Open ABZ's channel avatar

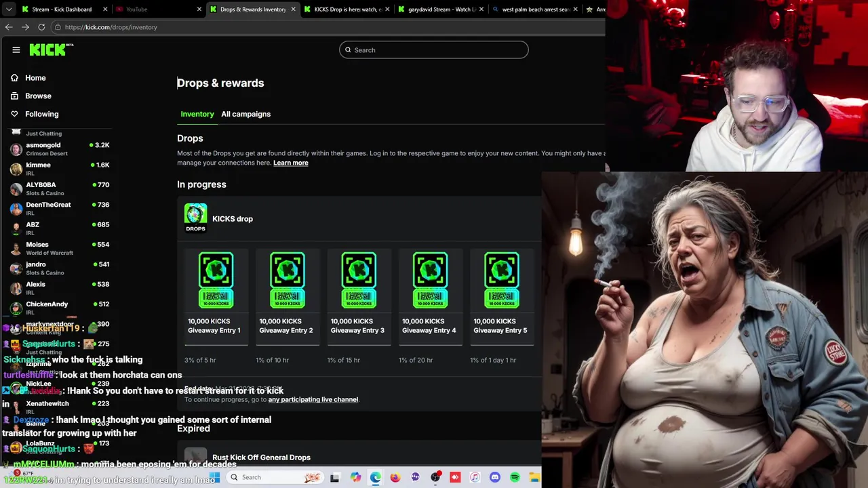tap(16, 228)
